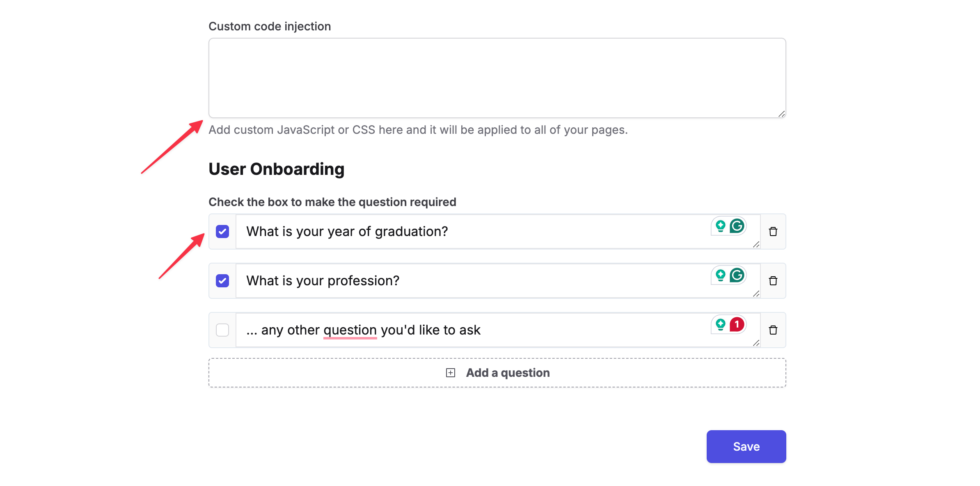Screen dimensions: 980x486
Task: Click the underlined word 'question' in third field
Action: [350, 330]
